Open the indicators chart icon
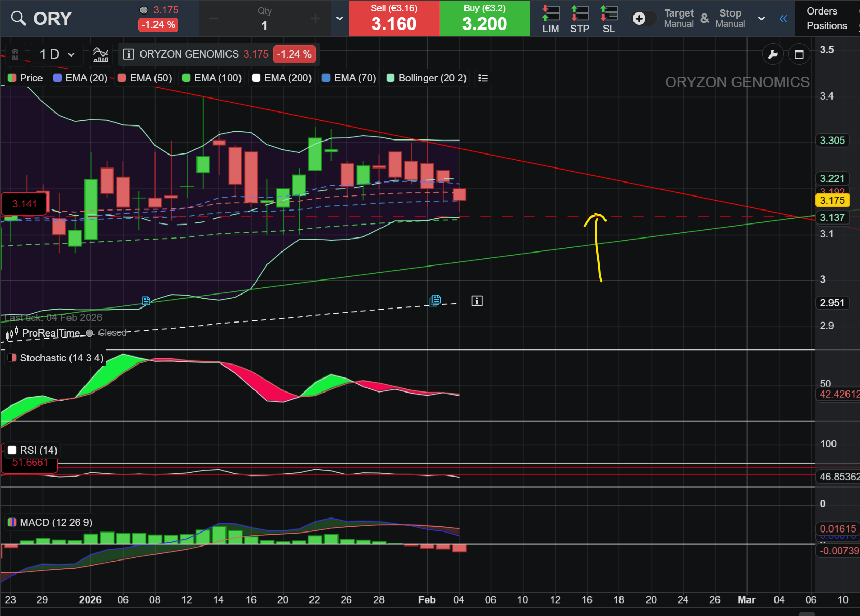The height and width of the screenshot is (616, 860). (101, 54)
